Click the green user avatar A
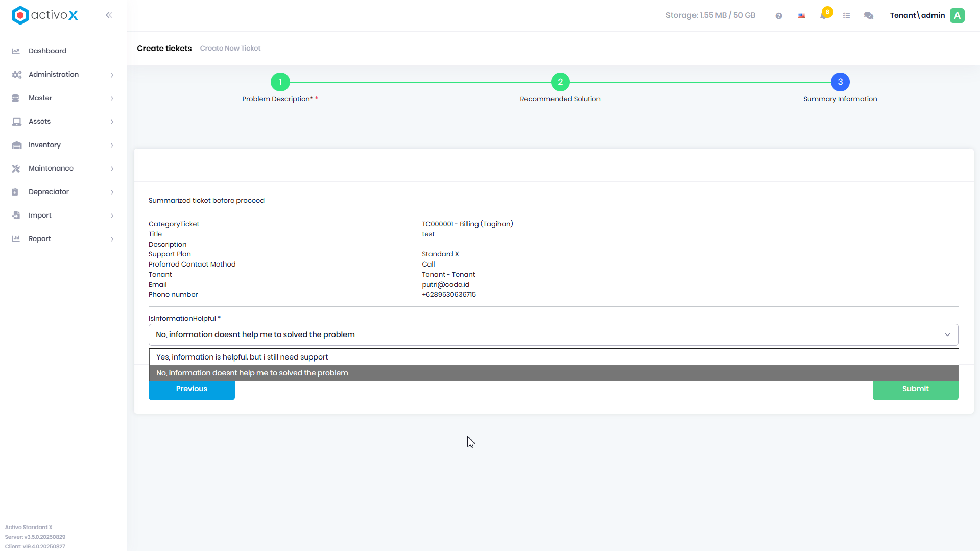The width and height of the screenshot is (980, 551). [x=958, y=15]
